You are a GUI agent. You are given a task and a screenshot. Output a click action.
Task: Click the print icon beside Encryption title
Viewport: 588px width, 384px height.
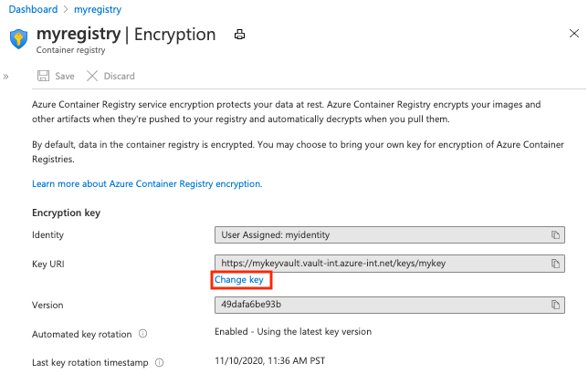pos(240,36)
